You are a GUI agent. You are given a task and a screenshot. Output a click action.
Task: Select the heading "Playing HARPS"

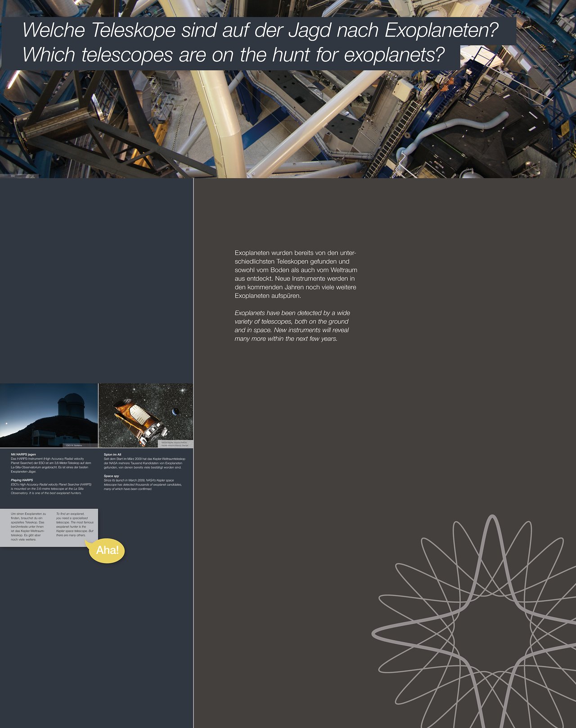22,480
